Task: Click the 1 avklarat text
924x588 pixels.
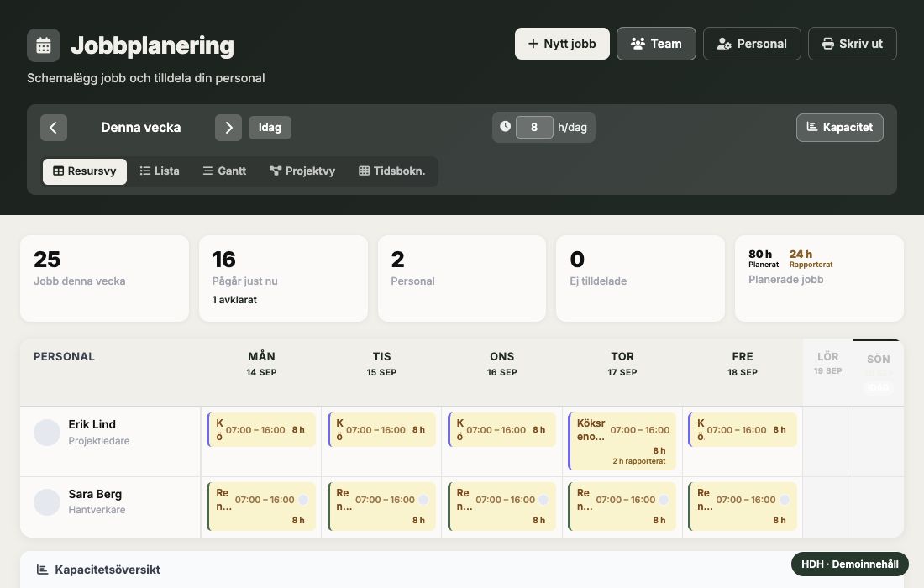Action: point(234,299)
